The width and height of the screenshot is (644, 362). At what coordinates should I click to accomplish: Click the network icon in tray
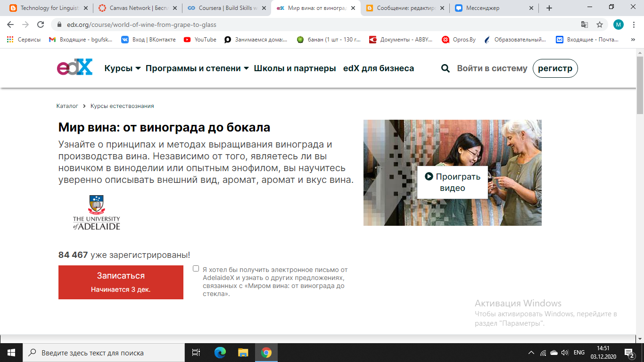pyautogui.click(x=543, y=353)
